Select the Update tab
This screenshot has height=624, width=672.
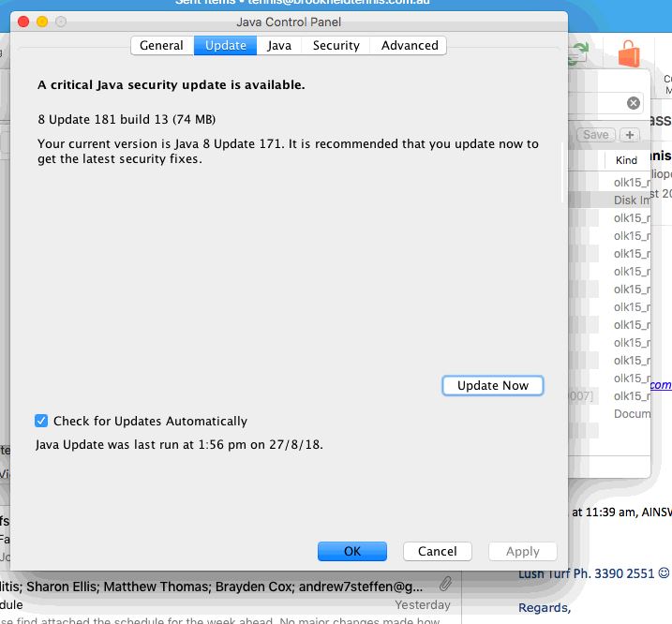[x=226, y=45]
